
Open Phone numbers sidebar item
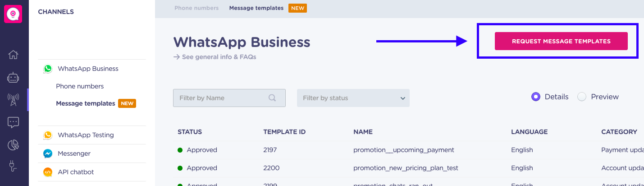pos(80,86)
